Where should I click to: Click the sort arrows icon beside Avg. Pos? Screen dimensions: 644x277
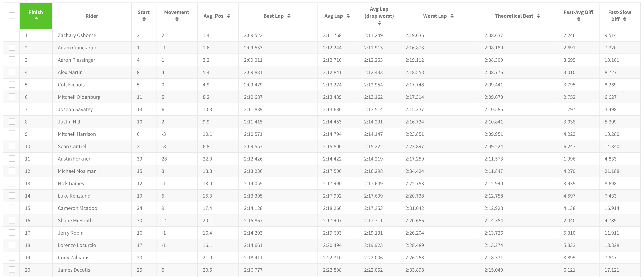[x=229, y=16]
